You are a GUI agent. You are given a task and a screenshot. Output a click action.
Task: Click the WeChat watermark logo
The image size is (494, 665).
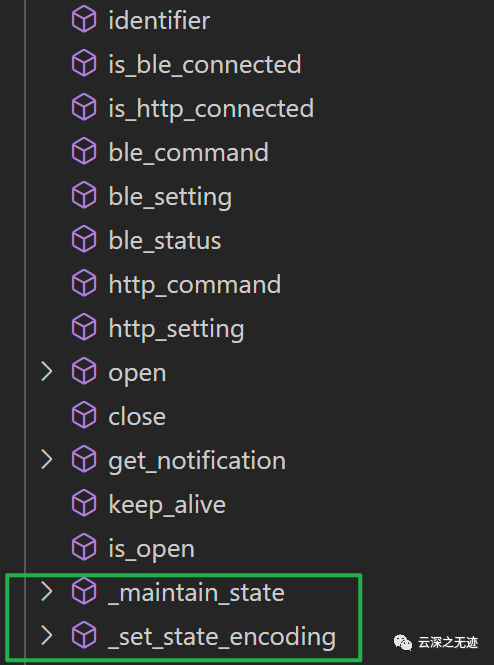click(x=402, y=643)
